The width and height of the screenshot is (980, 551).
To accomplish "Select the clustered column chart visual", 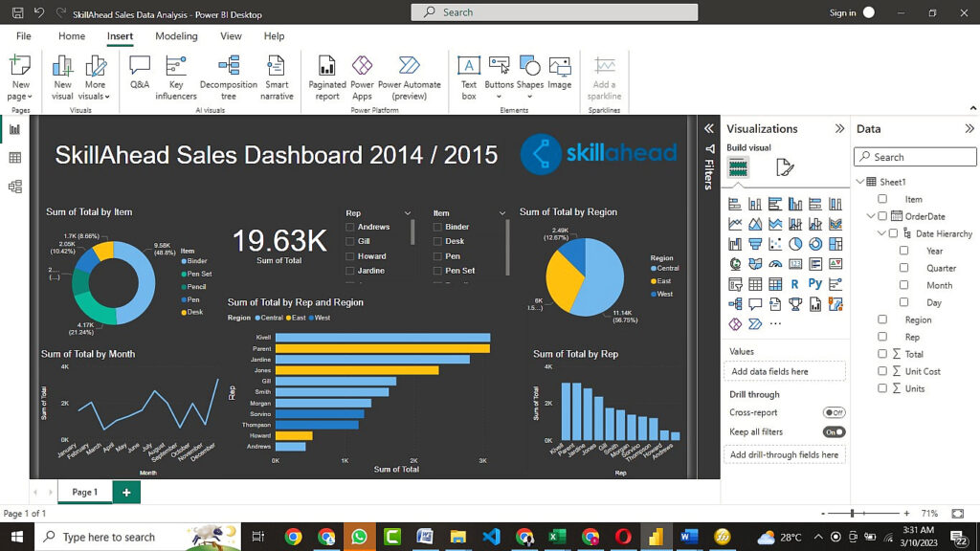I will (x=795, y=204).
